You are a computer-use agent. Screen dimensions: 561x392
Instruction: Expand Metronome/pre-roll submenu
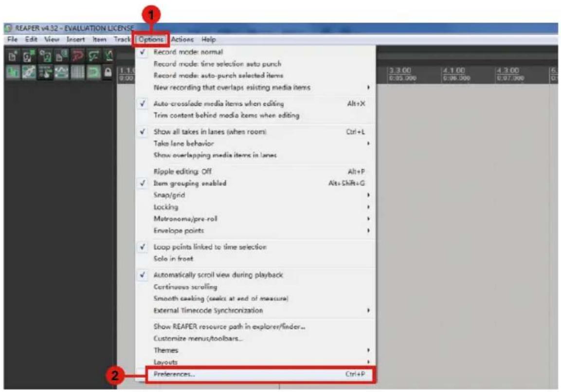point(255,219)
